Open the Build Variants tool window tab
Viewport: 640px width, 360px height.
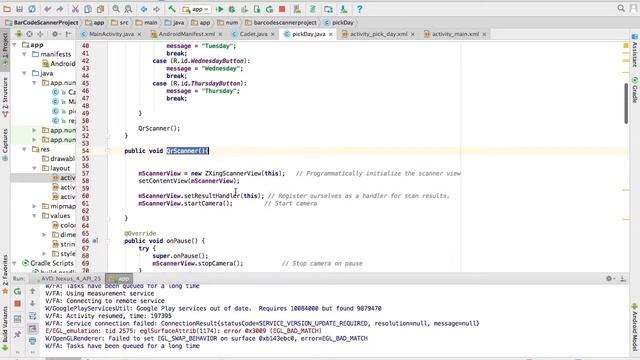click(x=5, y=328)
